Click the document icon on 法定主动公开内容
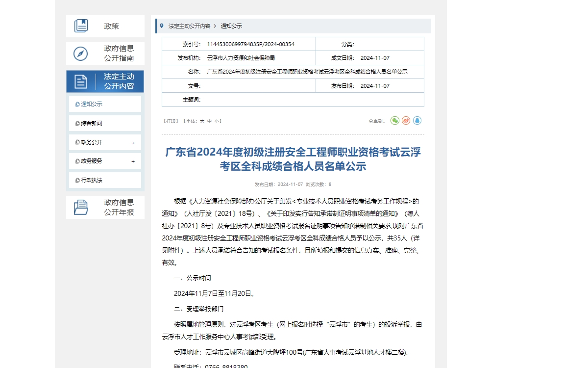 coord(80,81)
